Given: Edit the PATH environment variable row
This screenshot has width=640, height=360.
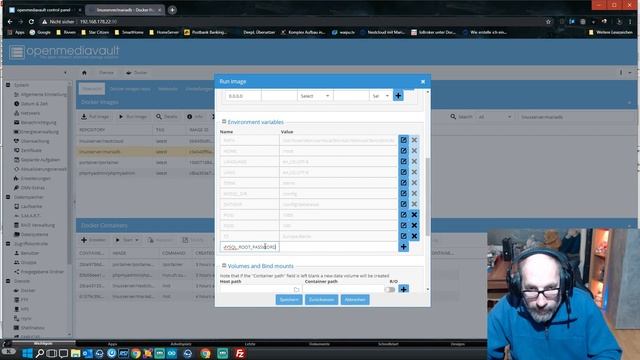Looking at the screenshot, I should [403, 140].
